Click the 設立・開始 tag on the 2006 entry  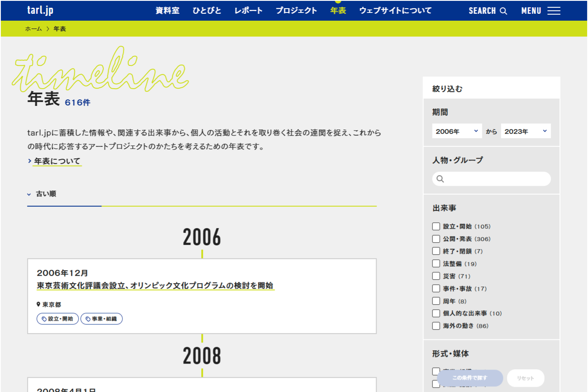(x=58, y=319)
